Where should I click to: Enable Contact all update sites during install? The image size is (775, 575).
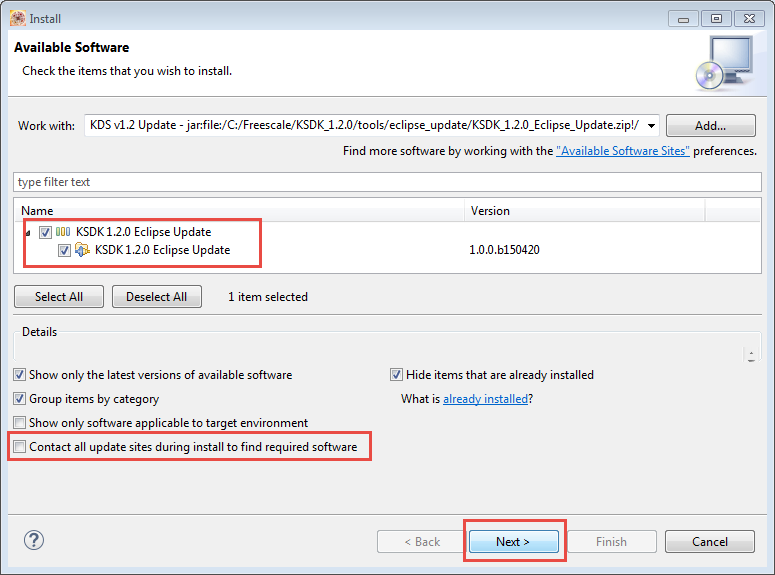point(20,447)
